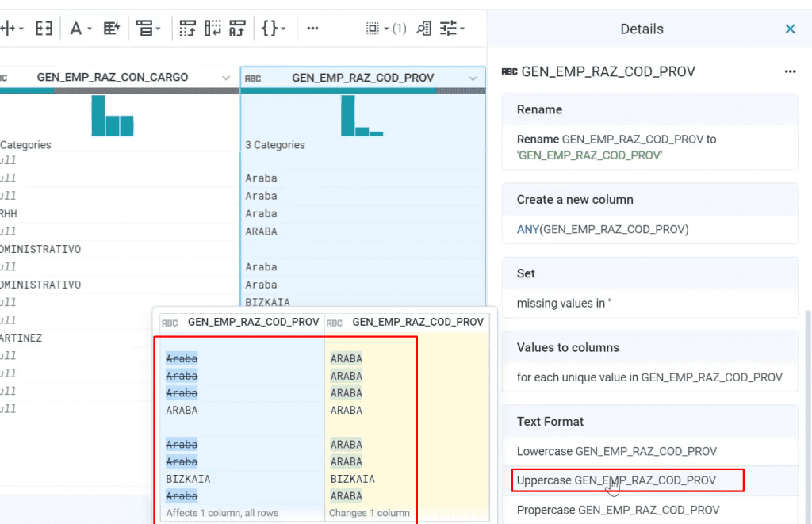Select Uppercase GEN_EMP_RAZ_COD_PROV suggestion
Viewport: 812px width, 524px height.
[x=616, y=480]
